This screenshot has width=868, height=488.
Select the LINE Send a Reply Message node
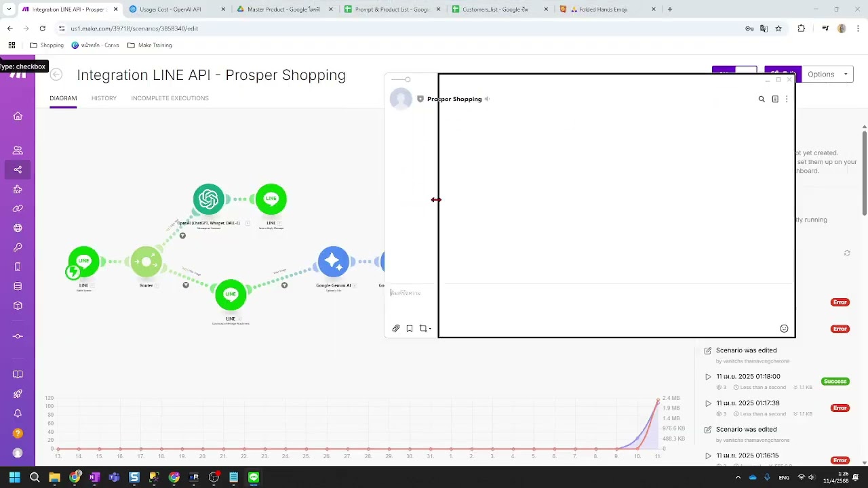point(271,199)
